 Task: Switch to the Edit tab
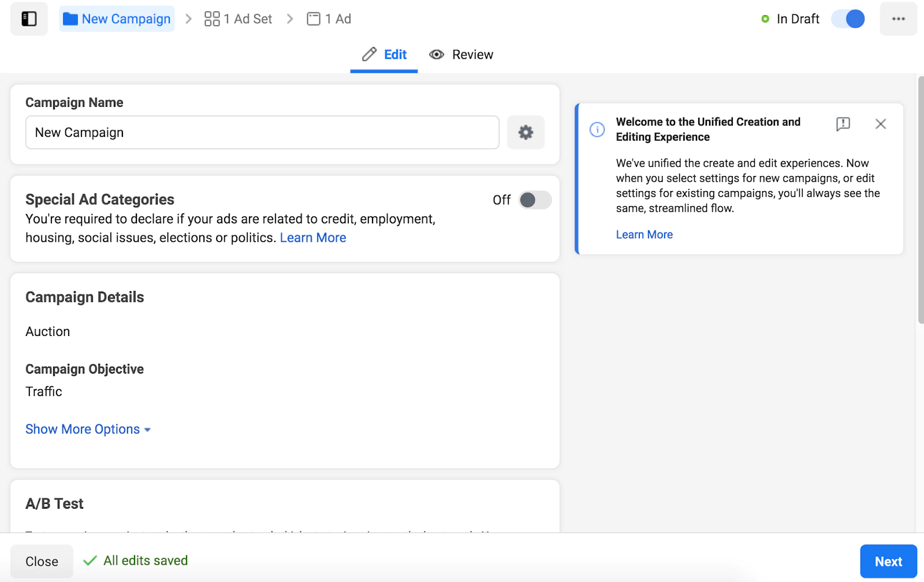pos(385,55)
